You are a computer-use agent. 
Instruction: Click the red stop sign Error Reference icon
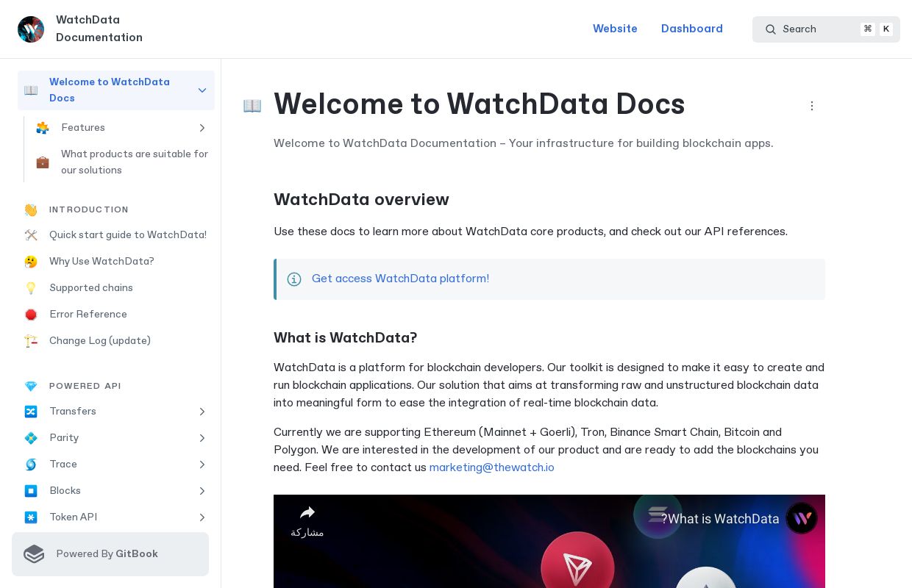pyautogui.click(x=31, y=315)
